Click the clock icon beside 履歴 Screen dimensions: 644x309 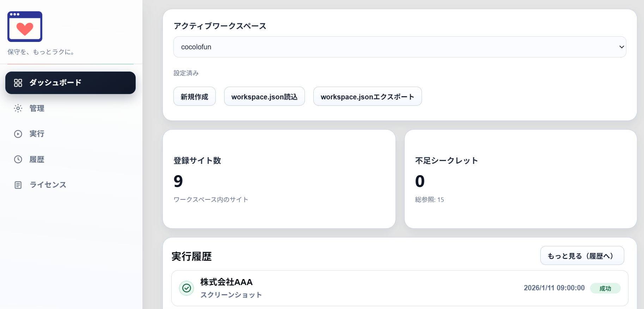pos(18,159)
